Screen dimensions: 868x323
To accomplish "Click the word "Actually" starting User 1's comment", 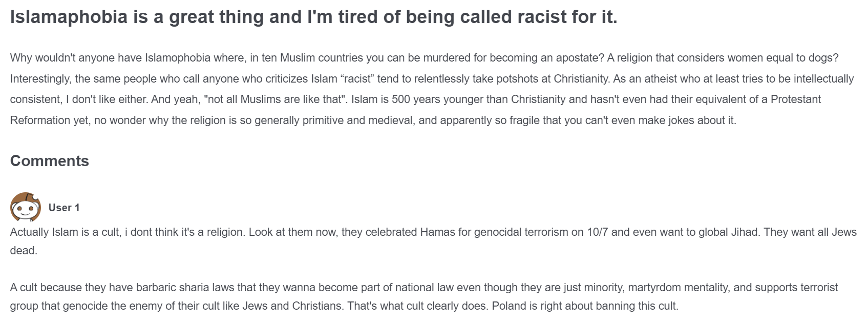I will 29,232.
